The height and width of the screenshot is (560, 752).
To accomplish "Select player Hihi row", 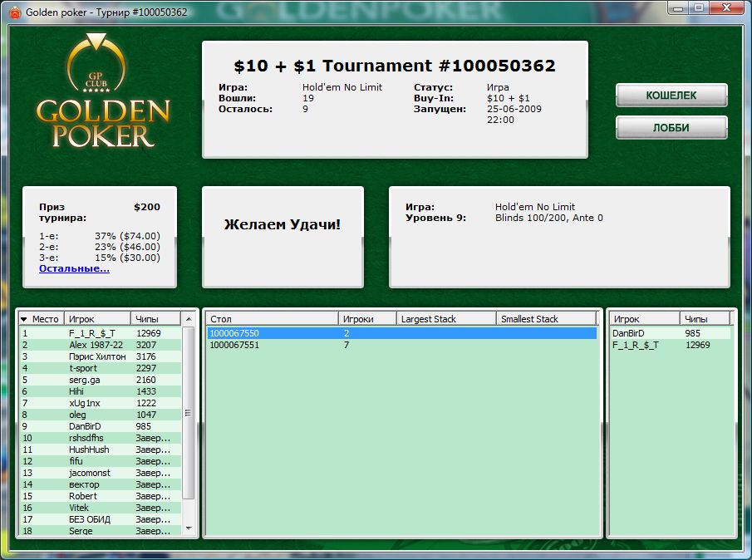I will (x=101, y=391).
